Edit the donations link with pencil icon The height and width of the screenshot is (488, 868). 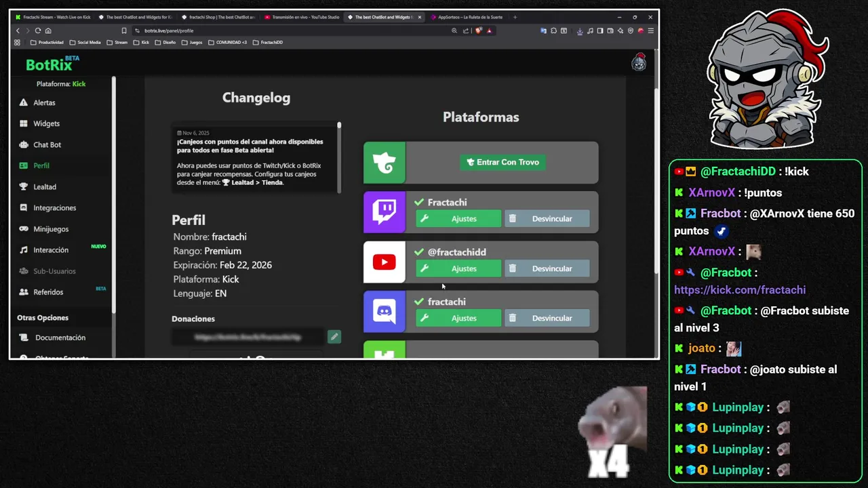pos(334,336)
